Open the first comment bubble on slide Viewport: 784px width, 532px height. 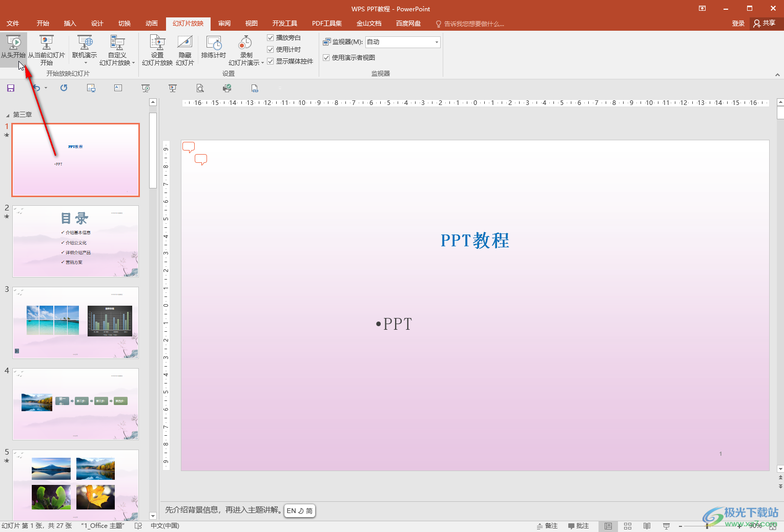pos(189,147)
